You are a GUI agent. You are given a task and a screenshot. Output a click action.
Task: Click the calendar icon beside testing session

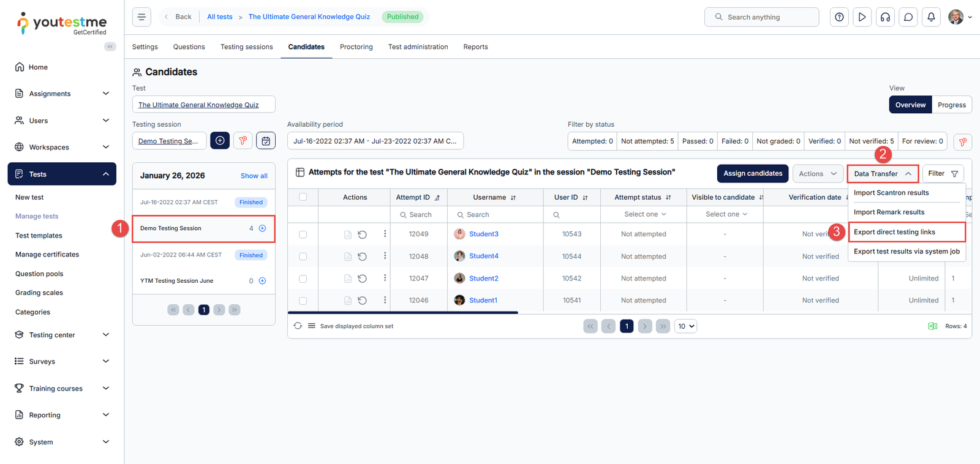266,141
